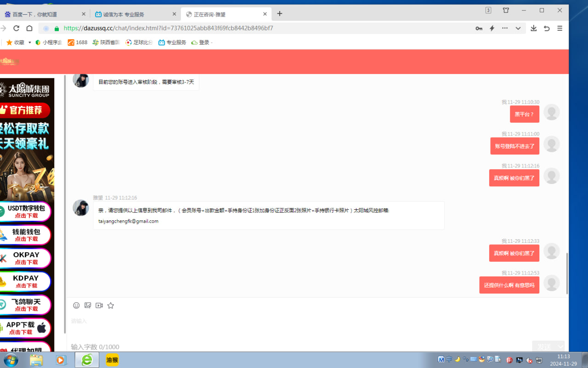The height and width of the screenshot is (368, 588).
Task: Click the star rating icon in chat
Action: 111,305
